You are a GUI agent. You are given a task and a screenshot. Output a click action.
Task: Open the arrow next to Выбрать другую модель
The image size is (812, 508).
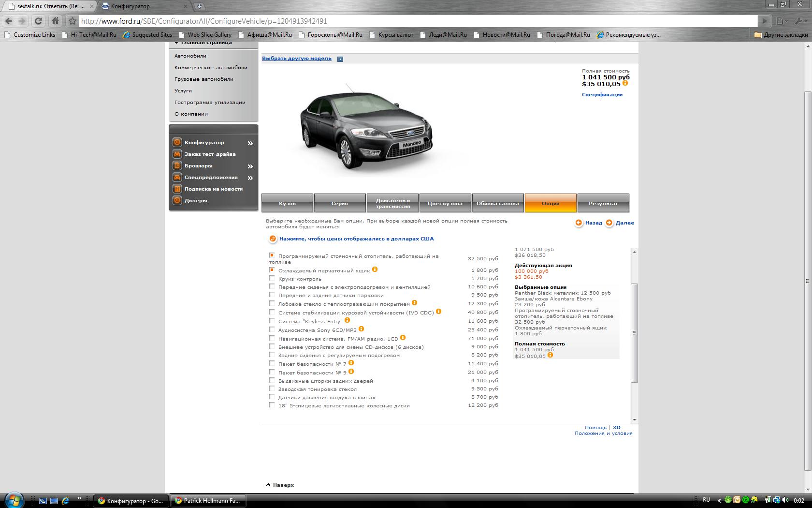point(340,59)
